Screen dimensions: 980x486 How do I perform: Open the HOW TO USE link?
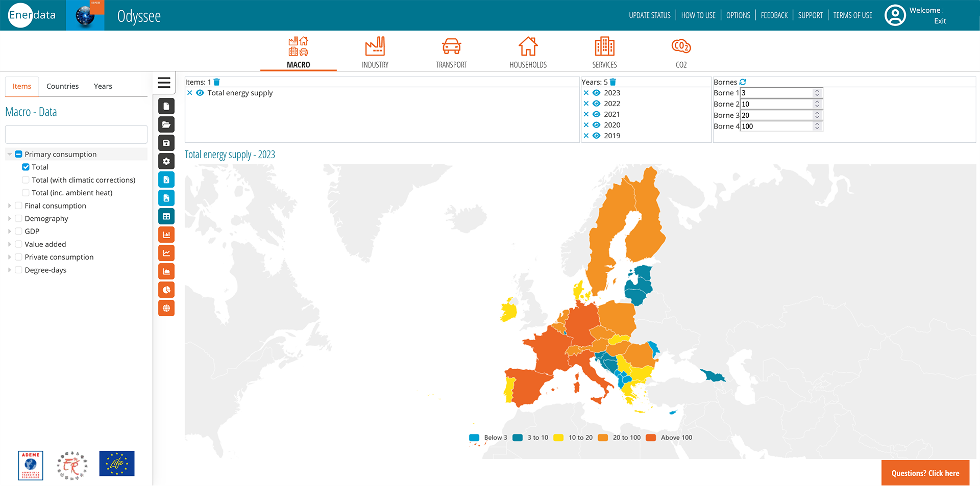click(x=698, y=15)
